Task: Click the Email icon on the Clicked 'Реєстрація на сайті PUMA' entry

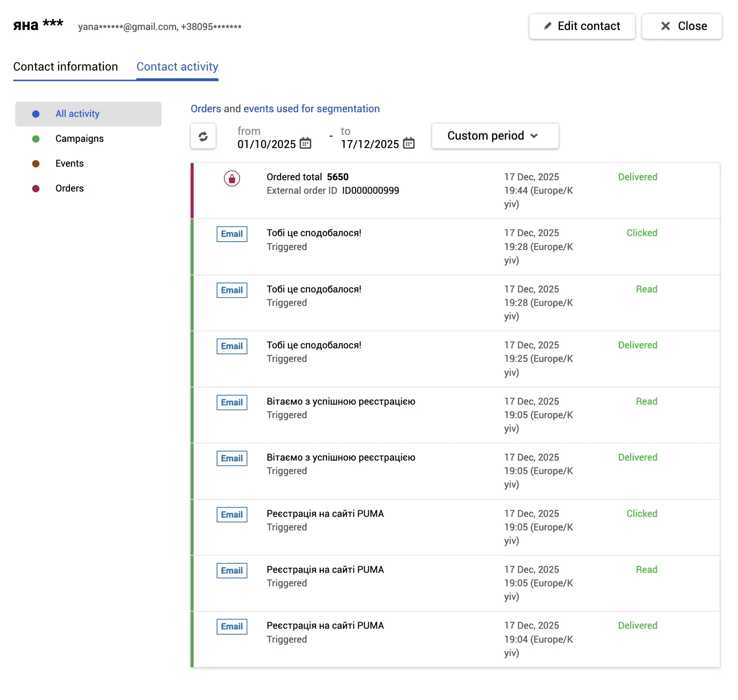Action: pyautogui.click(x=231, y=515)
